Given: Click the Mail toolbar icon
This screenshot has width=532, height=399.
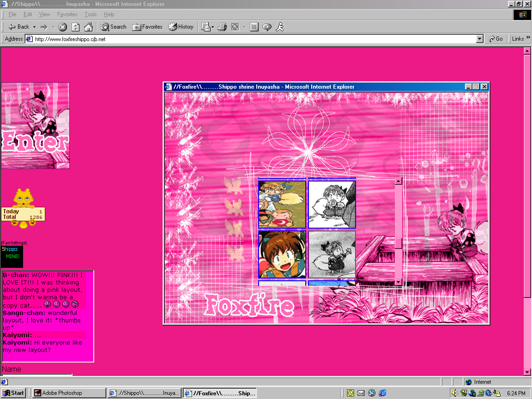Looking at the screenshot, I should tap(206, 27).
